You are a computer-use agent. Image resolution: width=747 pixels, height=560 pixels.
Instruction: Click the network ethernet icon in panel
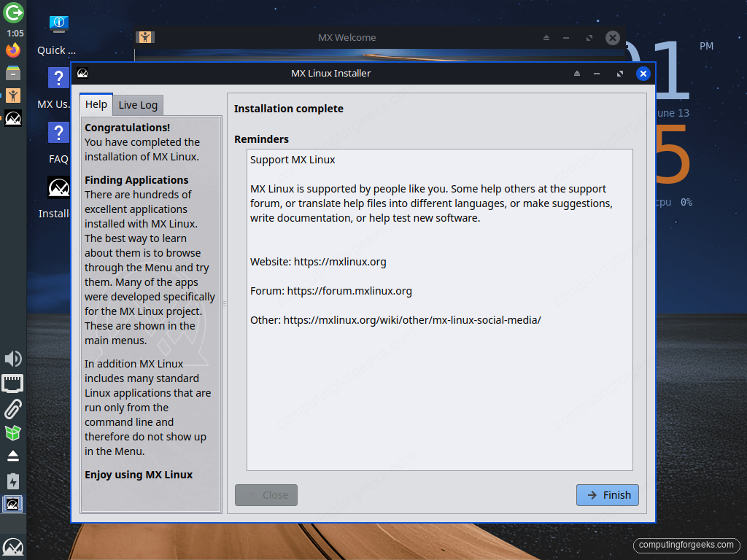pyautogui.click(x=13, y=384)
